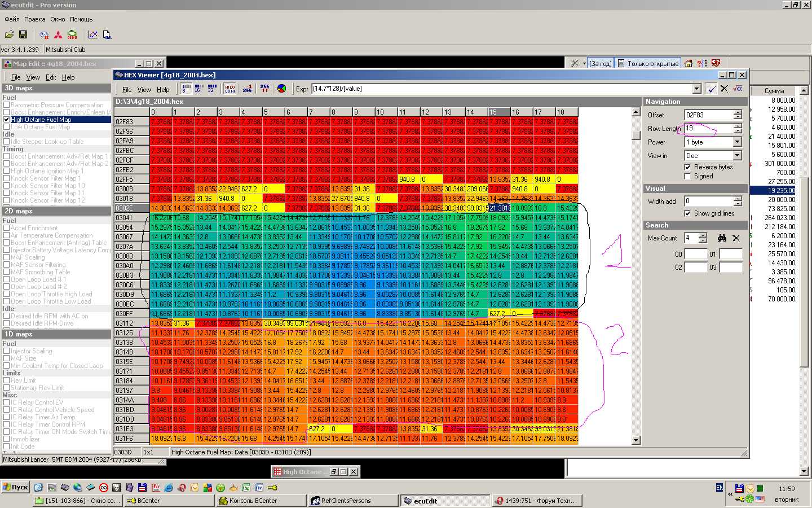This screenshot has width=812, height=508.
Task: Click hex grid vertical scrollbar thumb
Action: click(636, 135)
